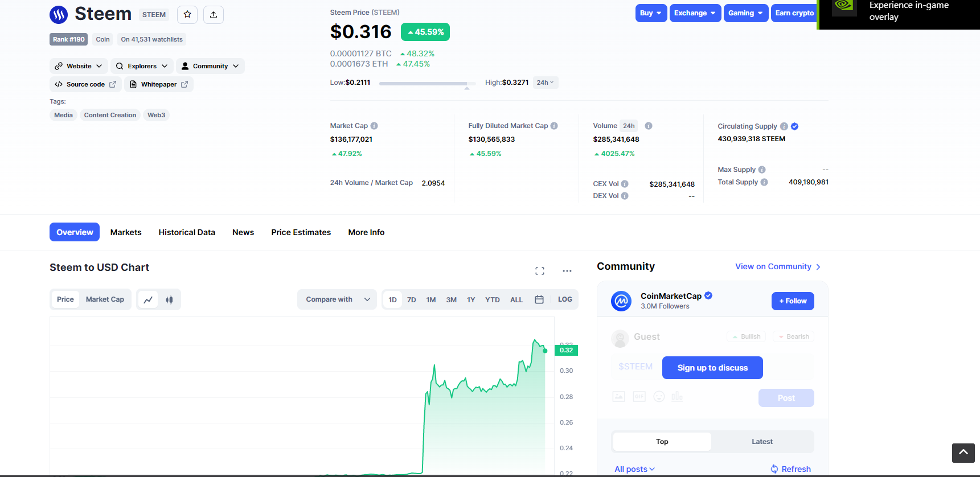Show Latest community posts
Image resolution: width=980 pixels, height=477 pixels.
click(x=762, y=442)
